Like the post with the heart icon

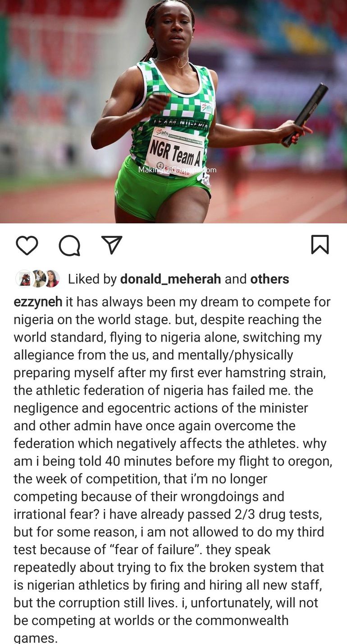pos(27,245)
